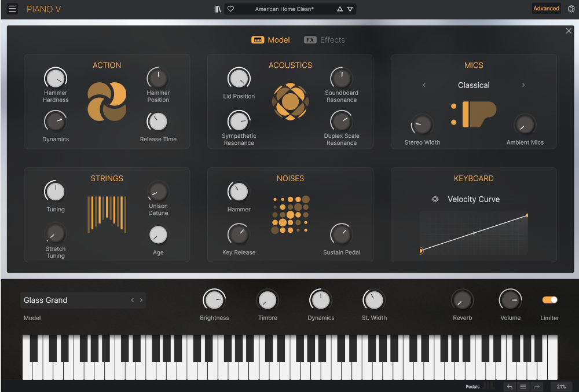Screen dimensions: 579x392
Task: Click the 21% zoom button
Action: tap(560, 386)
